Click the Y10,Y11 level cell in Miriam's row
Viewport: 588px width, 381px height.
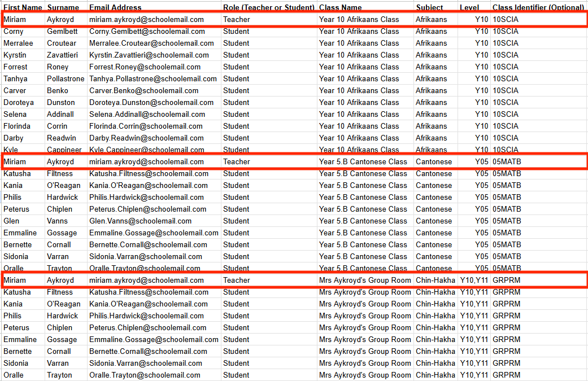(474, 280)
